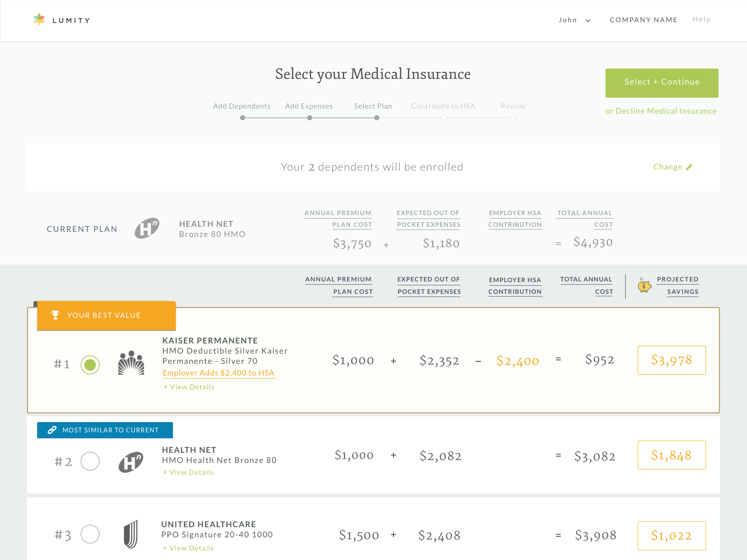Click the Review progress dot
747x560 pixels.
[513, 118]
